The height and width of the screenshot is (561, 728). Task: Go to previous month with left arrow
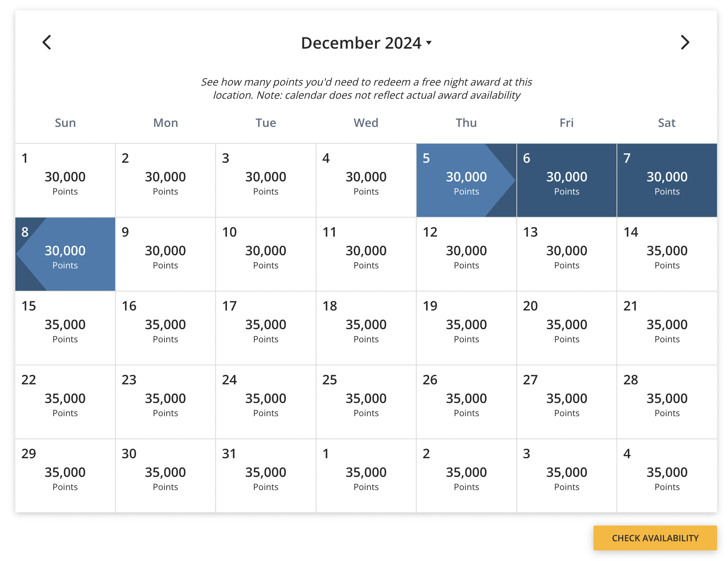[47, 42]
